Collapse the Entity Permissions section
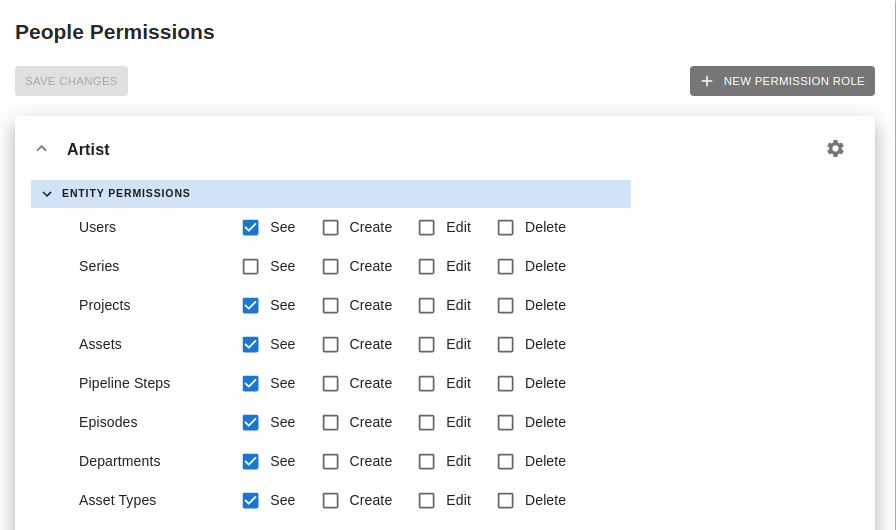The height and width of the screenshot is (530, 896). [x=47, y=194]
